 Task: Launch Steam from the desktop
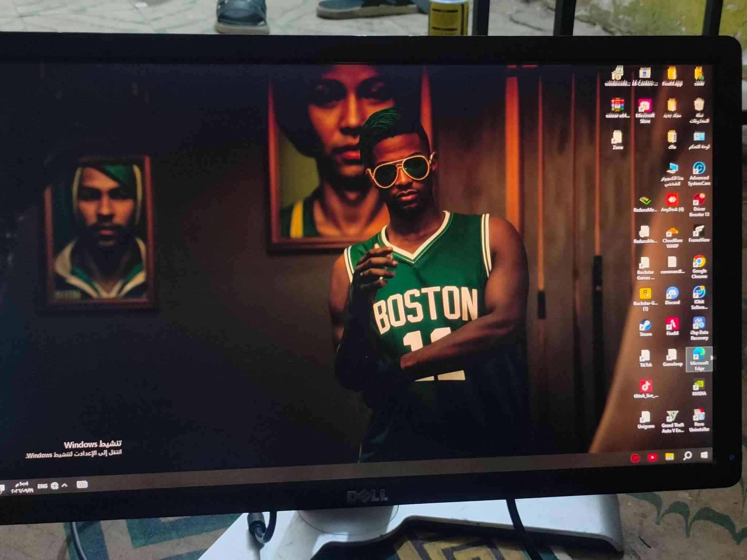pyautogui.click(x=645, y=328)
